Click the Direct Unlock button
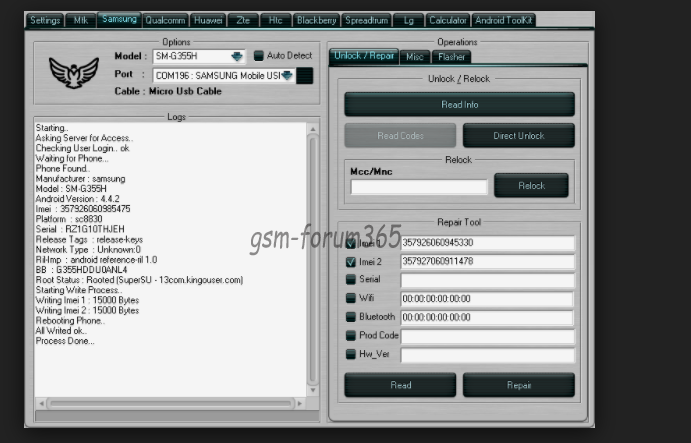The width and height of the screenshot is (691, 443). (x=519, y=136)
